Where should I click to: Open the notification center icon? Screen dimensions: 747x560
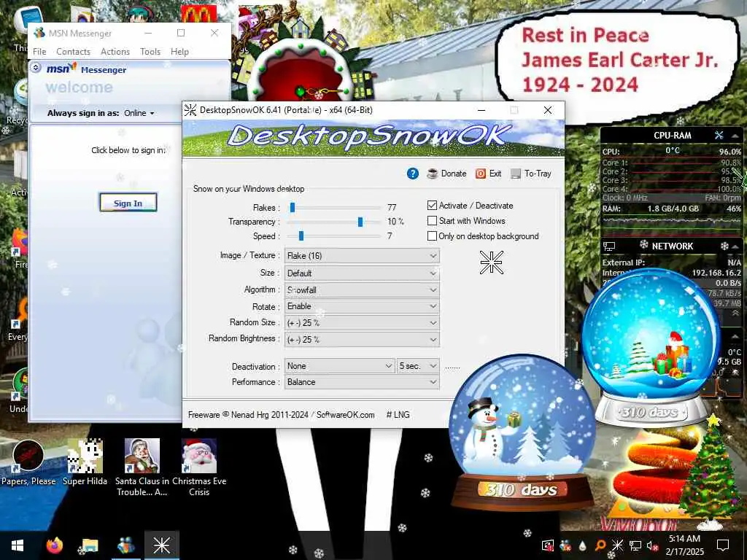[x=723, y=545]
